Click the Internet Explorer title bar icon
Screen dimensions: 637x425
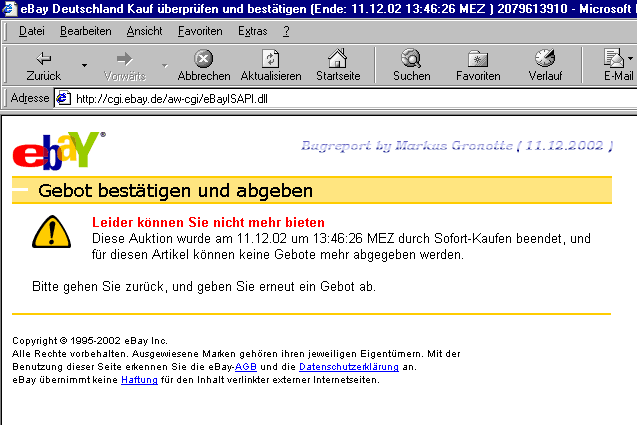coord(9,8)
